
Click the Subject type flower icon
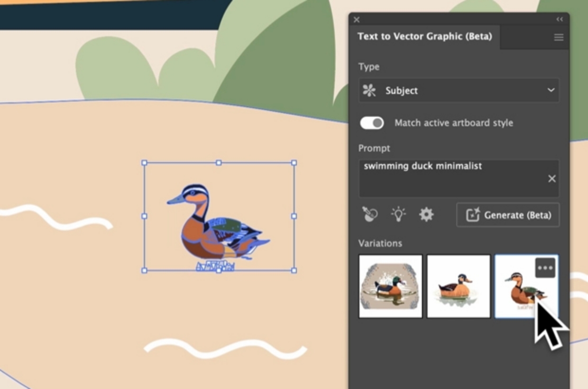(370, 90)
